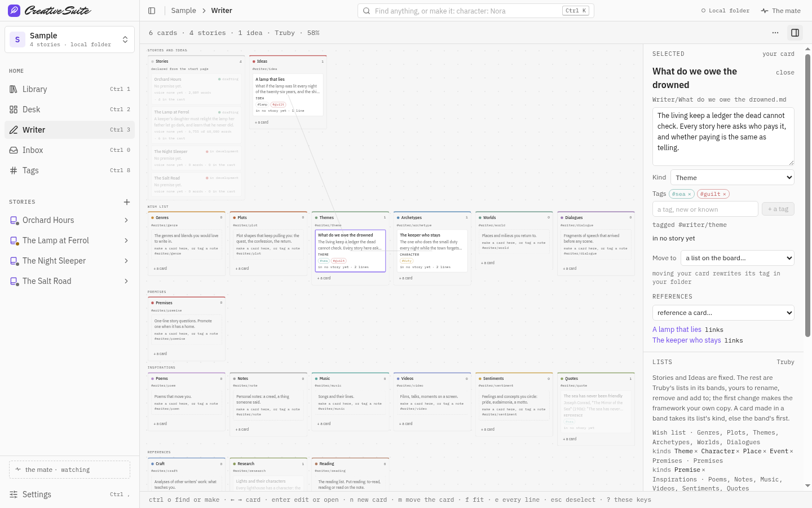Follow The keeper who stays reference link
The width and height of the screenshot is (812, 508).
pyautogui.click(x=687, y=340)
